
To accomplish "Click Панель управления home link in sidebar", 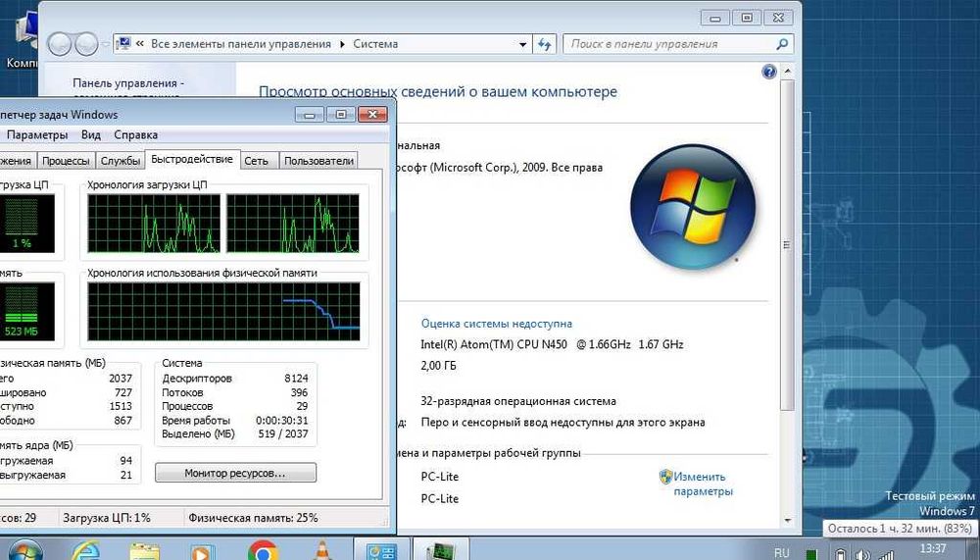I will [x=128, y=83].
